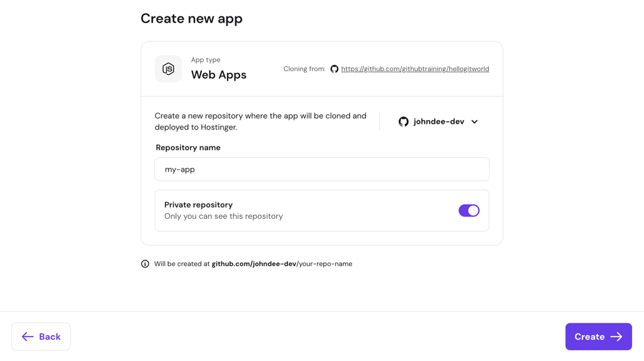Click the GitHub icon beside johndee-dev
This screenshot has width=644, height=361.
tap(403, 121)
